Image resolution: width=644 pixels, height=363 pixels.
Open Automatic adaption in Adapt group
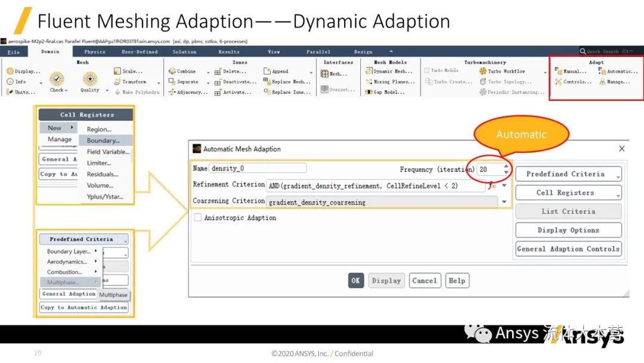618,71
